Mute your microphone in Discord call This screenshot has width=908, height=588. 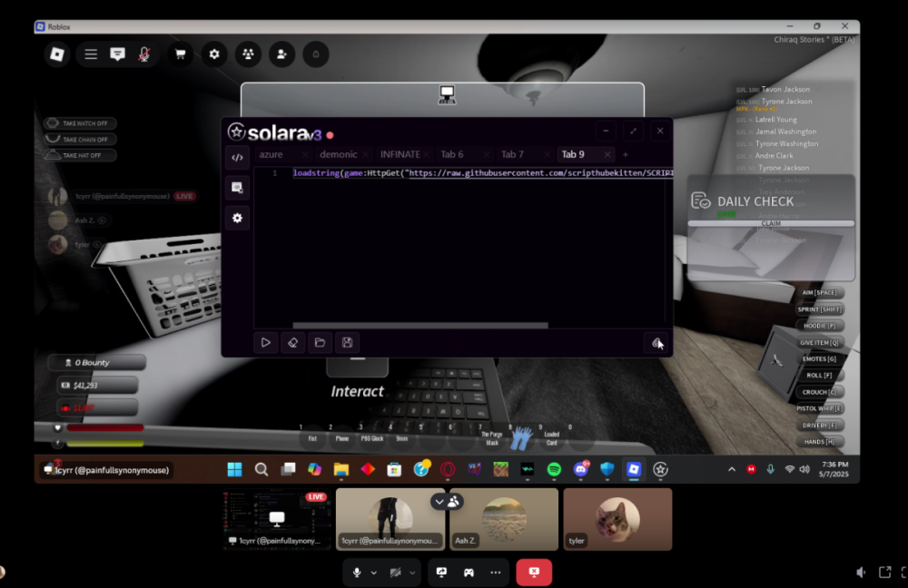click(x=357, y=573)
